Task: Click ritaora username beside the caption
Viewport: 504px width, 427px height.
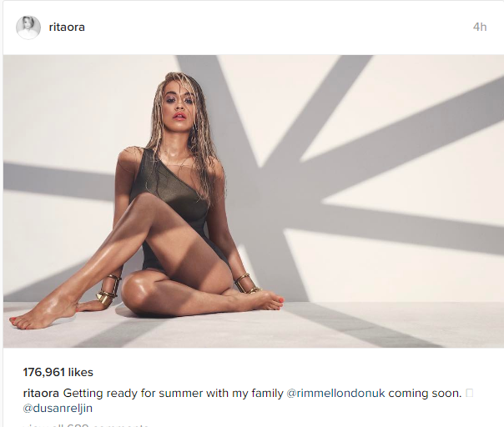Action: pyautogui.click(x=41, y=394)
